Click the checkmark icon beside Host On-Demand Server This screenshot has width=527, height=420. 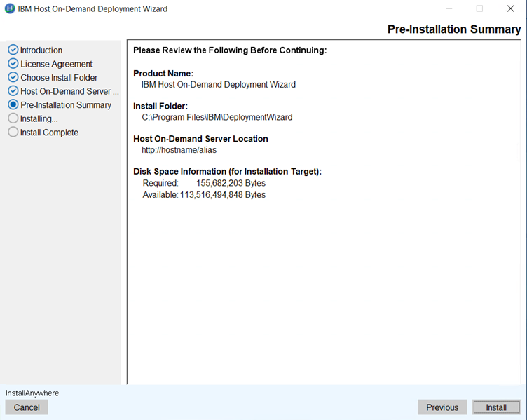[13, 91]
